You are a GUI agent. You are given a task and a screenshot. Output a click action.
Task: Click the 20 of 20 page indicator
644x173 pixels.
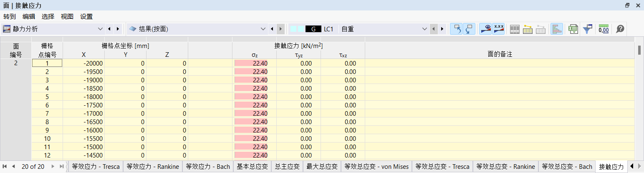(33, 166)
